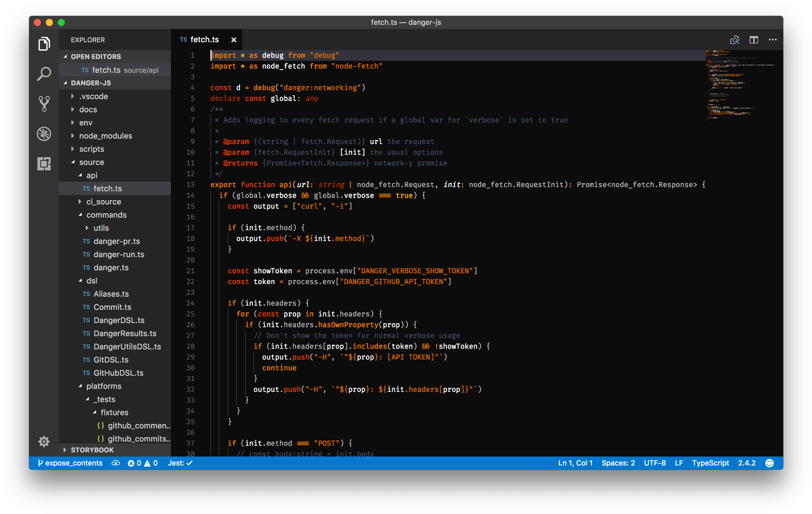Expand the node_modules folder

click(105, 136)
